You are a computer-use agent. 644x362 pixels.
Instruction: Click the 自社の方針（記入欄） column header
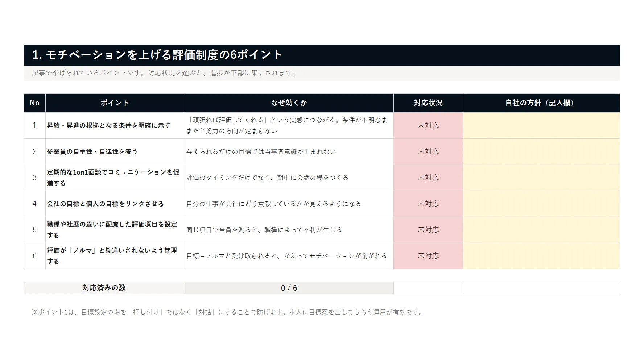(541, 103)
